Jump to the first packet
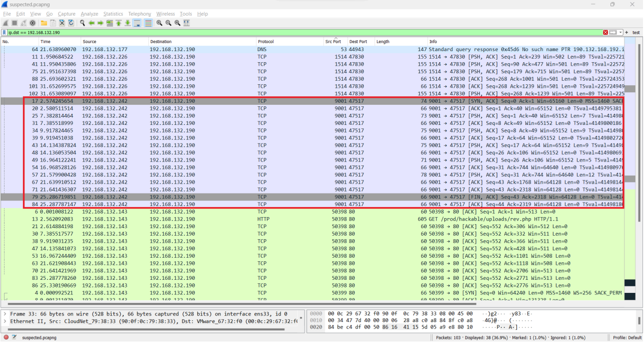 click(119, 23)
